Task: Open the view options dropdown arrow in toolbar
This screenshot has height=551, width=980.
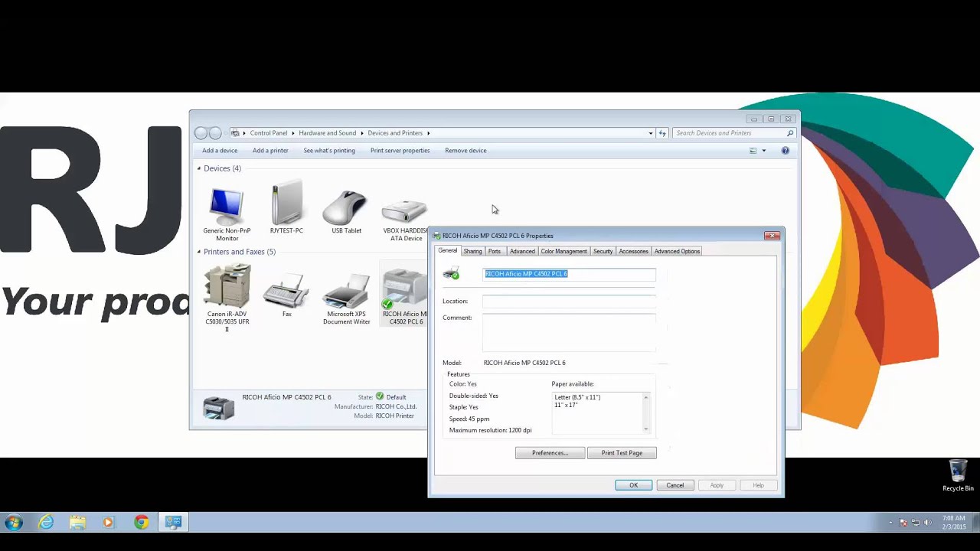Action: click(x=763, y=151)
